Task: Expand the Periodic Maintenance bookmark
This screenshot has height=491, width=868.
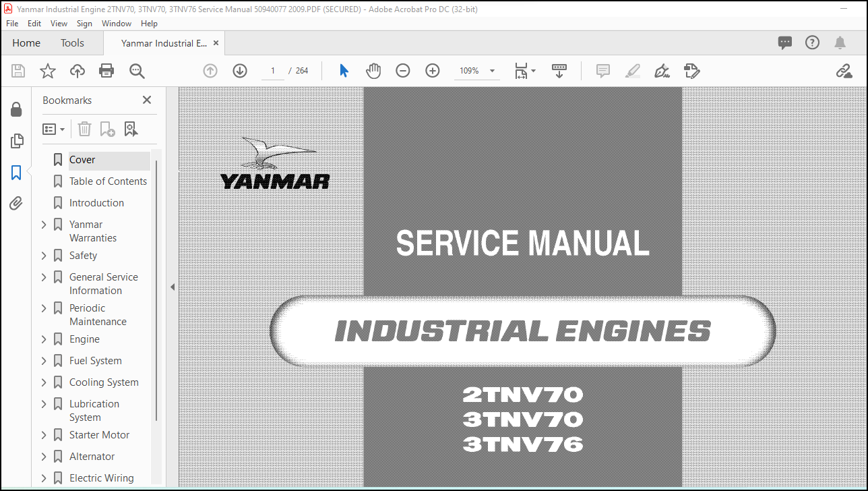Action: [x=44, y=308]
